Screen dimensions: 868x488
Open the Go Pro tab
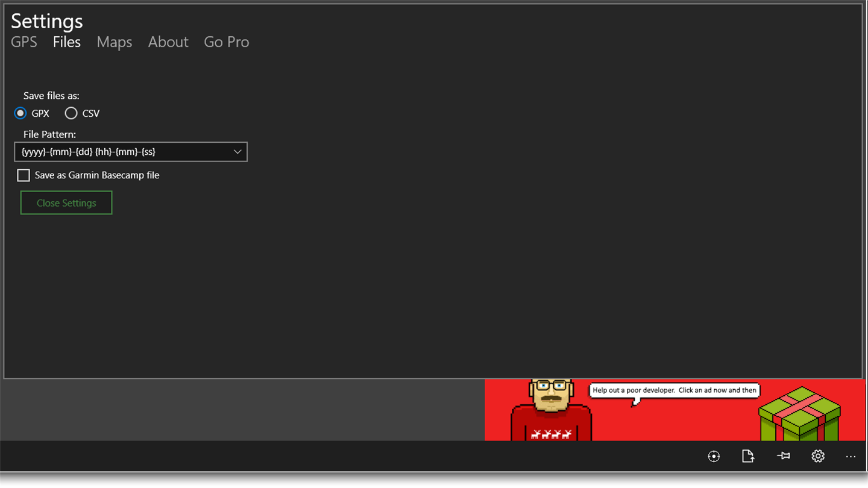point(227,42)
